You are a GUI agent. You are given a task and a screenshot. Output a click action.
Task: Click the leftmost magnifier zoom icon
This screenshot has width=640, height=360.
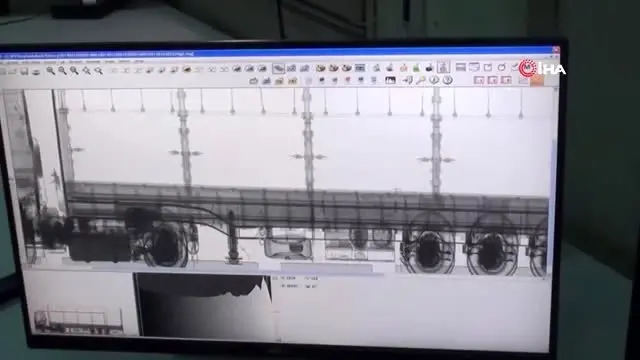51,71
